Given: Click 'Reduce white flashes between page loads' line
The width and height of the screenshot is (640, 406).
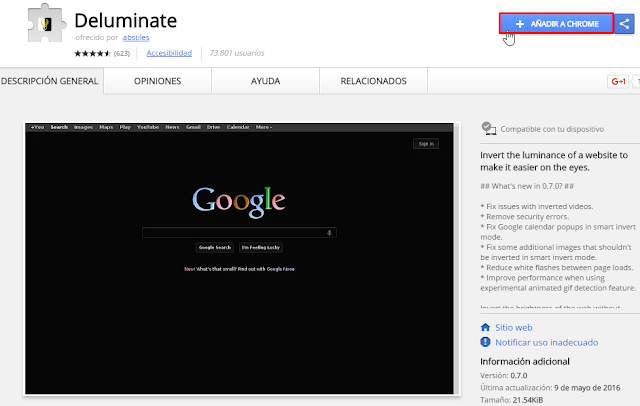Looking at the screenshot, I should coord(557,268).
